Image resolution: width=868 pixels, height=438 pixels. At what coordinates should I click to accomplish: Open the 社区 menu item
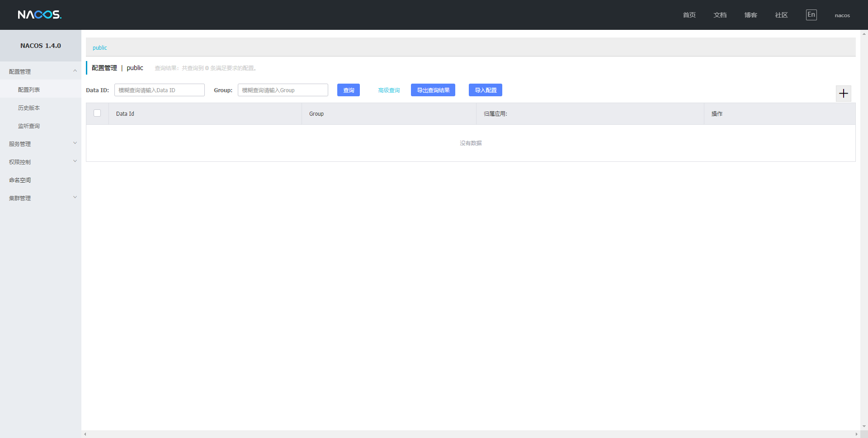click(x=781, y=14)
